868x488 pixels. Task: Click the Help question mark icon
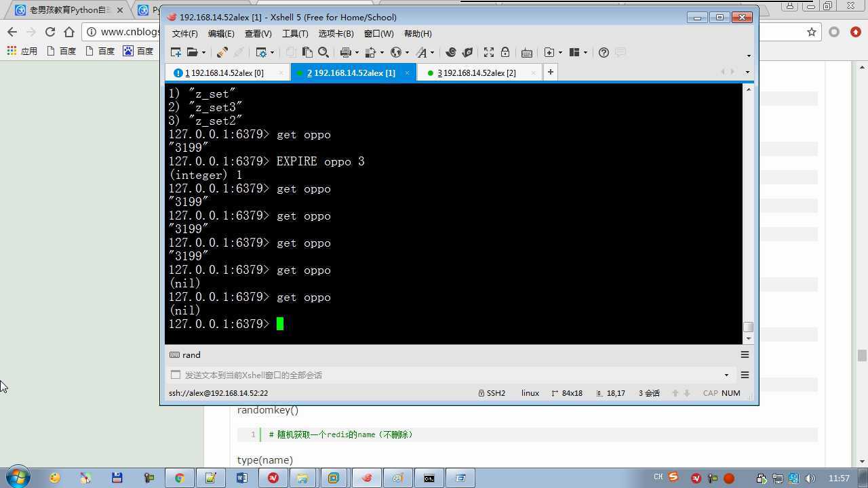604,52
